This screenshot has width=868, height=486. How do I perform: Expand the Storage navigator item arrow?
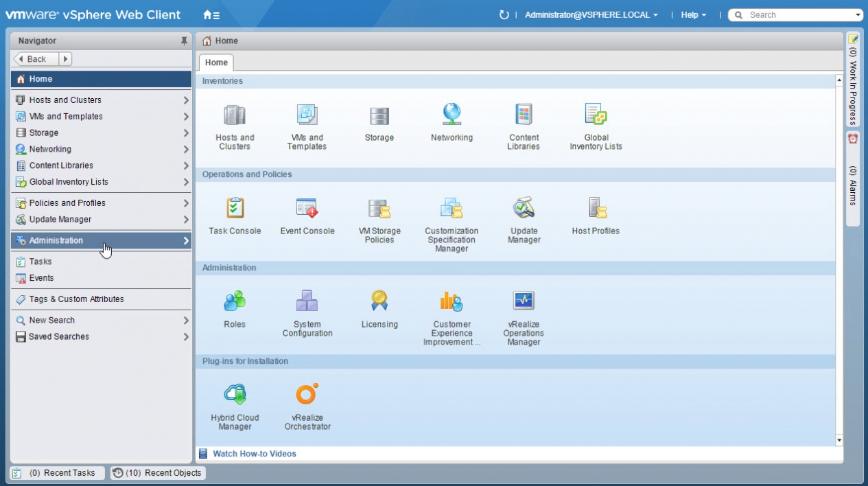point(186,133)
